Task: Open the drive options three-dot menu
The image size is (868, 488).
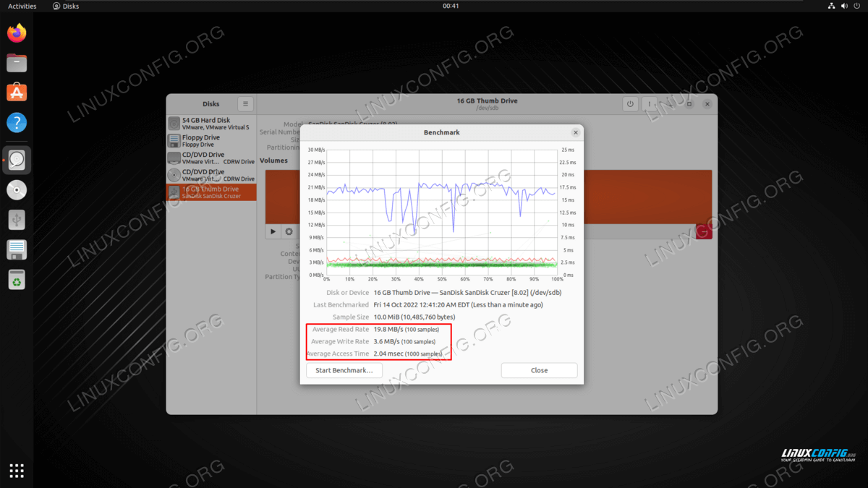Action: pyautogui.click(x=650, y=104)
